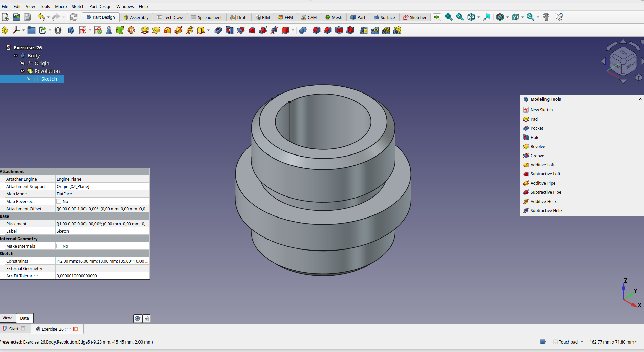
Task: Click the Create Body toolbar icon
Action: point(71,30)
